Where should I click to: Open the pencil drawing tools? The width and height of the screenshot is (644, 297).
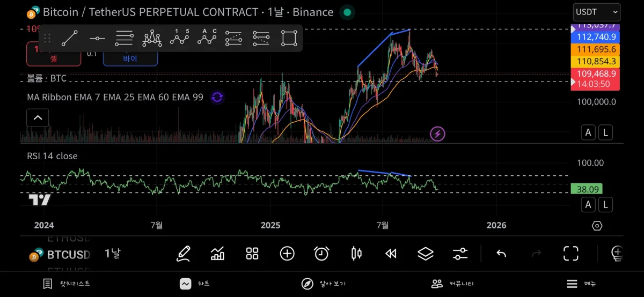point(184,254)
